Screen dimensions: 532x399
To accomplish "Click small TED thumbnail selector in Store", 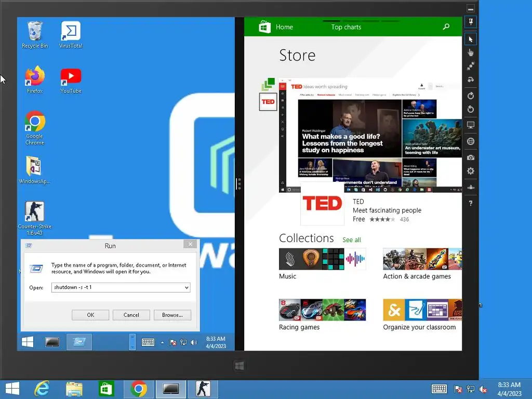I will tap(268, 102).
